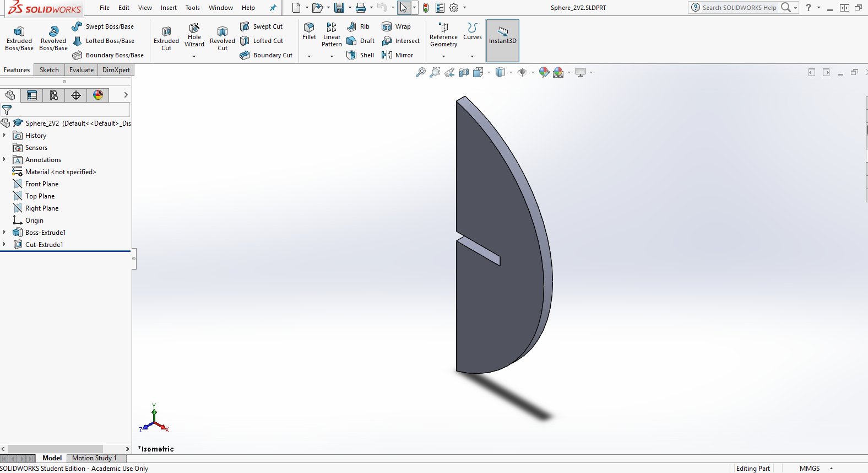Open the Linear Pattern dropdown arrow
868x473 pixels.
pyautogui.click(x=332, y=56)
